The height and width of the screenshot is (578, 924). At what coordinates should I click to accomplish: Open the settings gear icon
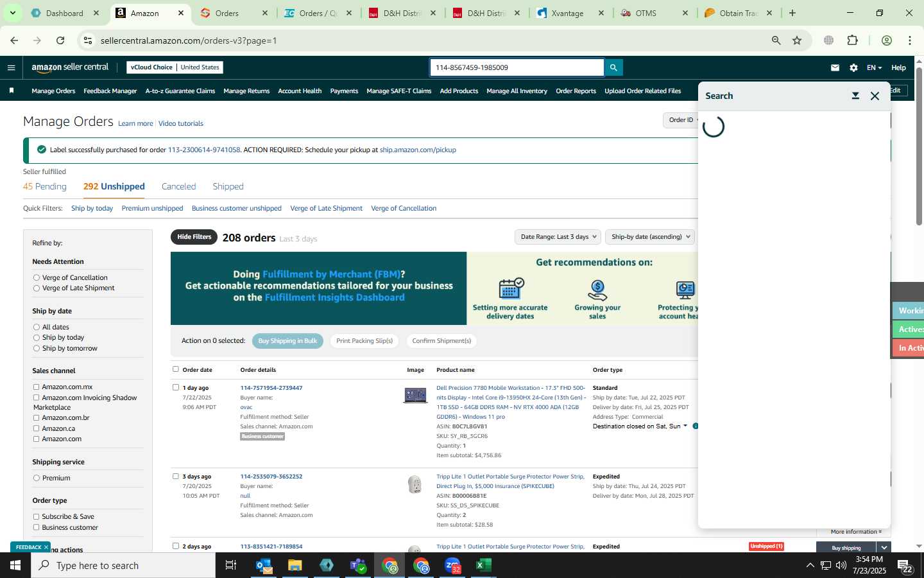pos(853,67)
